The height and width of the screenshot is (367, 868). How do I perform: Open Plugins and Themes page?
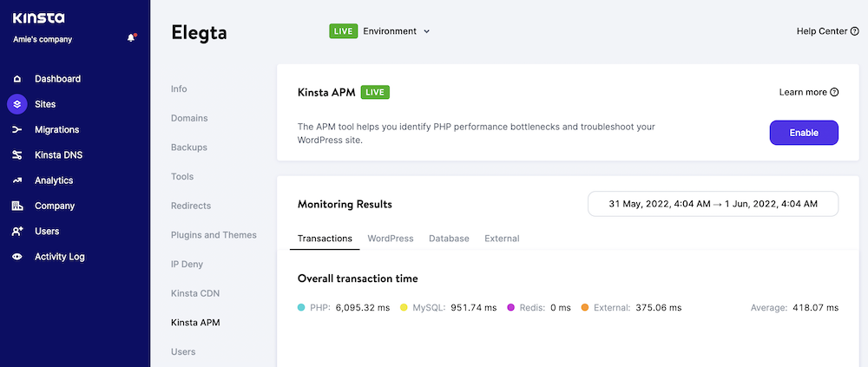point(214,235)
